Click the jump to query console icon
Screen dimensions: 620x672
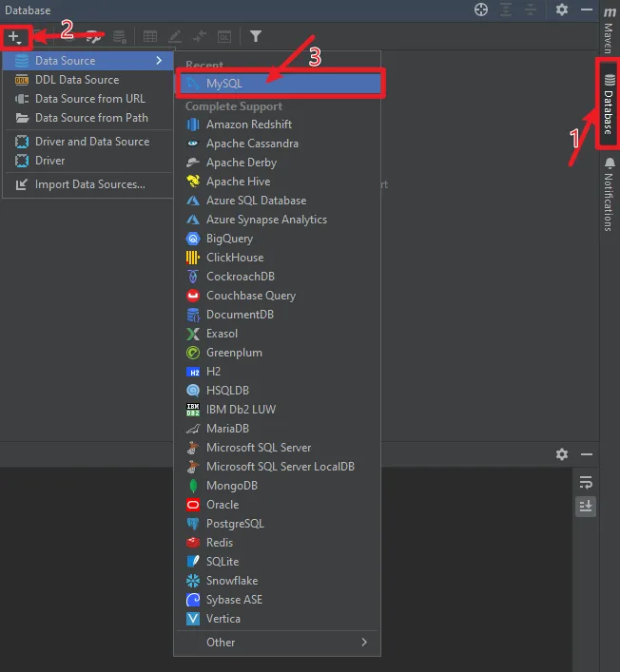tap(224, 36)
